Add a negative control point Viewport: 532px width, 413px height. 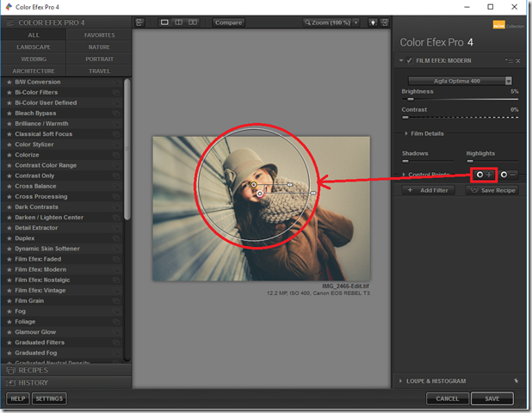(x=508, y=175)
